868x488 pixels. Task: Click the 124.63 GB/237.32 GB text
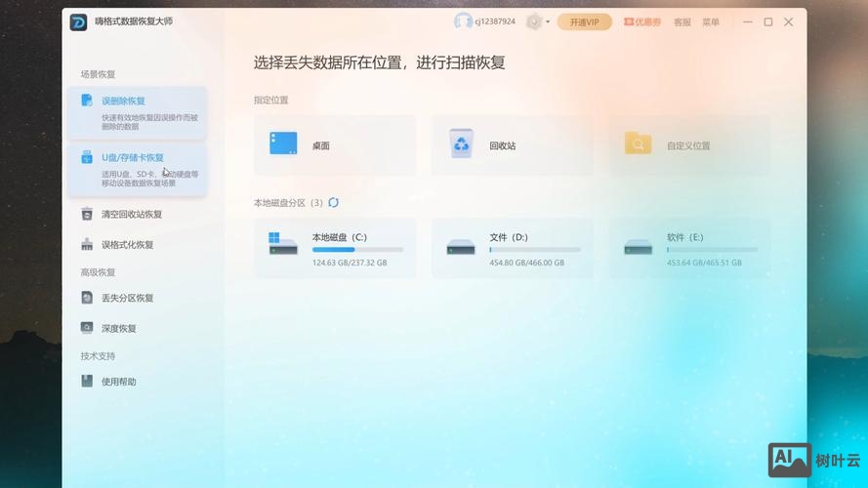pyautogui.click(x=350, y=263)
